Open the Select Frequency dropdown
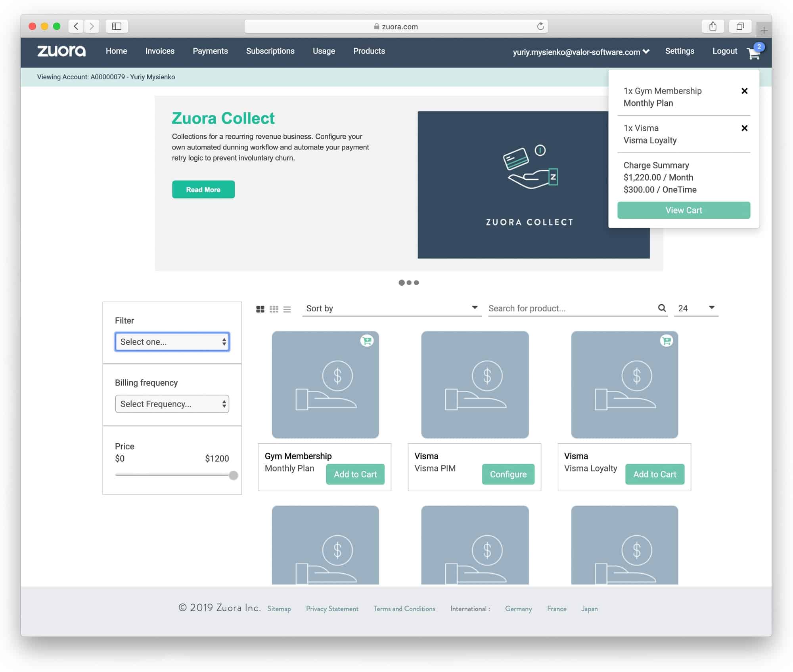The height and width of the screenshot is (672, 793). point(172,404)
